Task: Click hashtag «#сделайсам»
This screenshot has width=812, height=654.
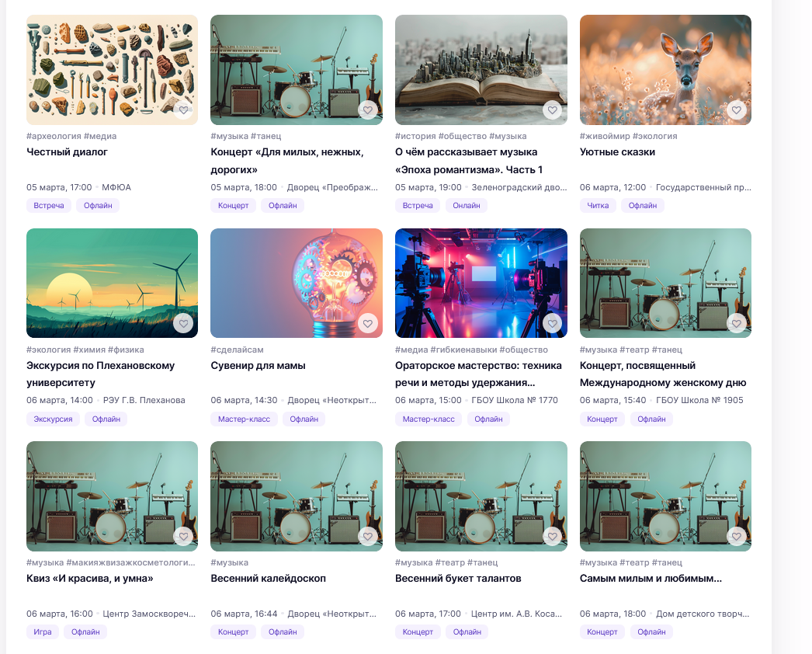Action: click(238, 350)
